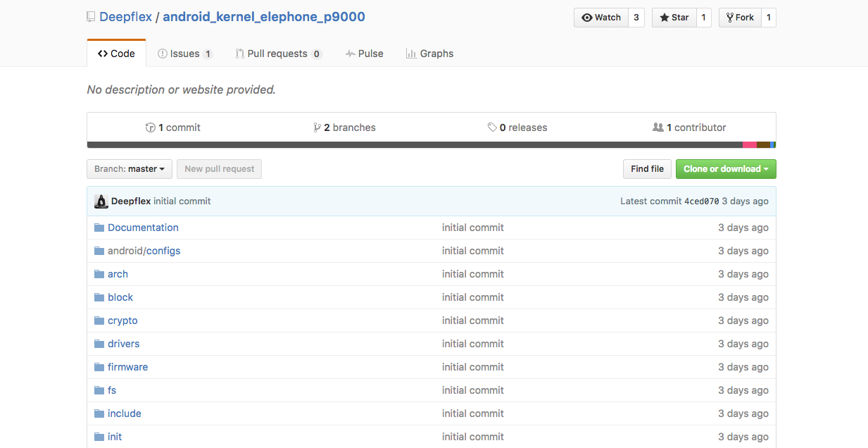Click the folder icon beside fs
The height and width of the screenshot is (448, 868).
coord(99,390)
